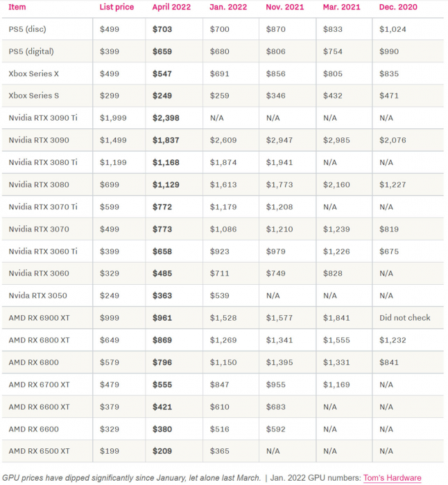Select the $2,985 Mar. 2021 price
448x485 pixels.
pyautogui.click(x=336, y=140)
